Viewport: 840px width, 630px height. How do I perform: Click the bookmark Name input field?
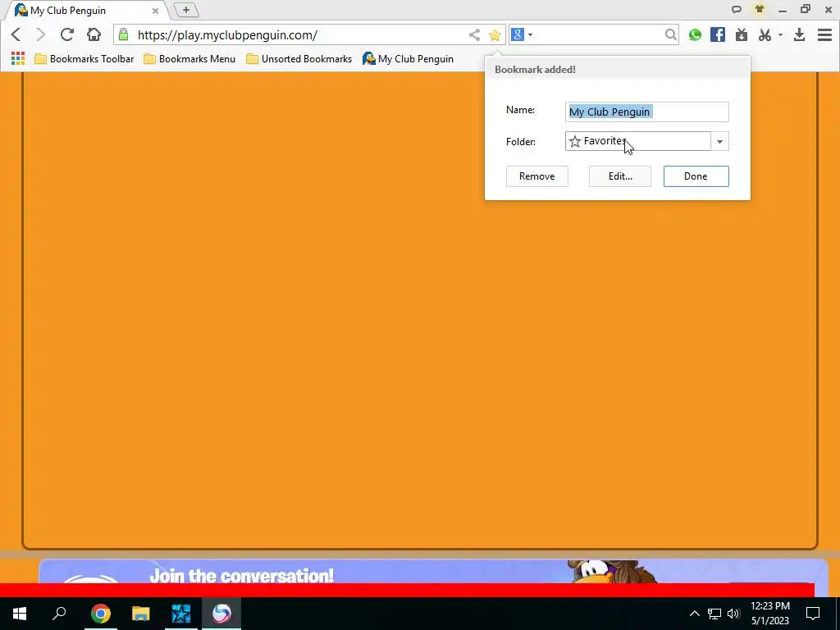pyautogui.click(x=646, y=112)
